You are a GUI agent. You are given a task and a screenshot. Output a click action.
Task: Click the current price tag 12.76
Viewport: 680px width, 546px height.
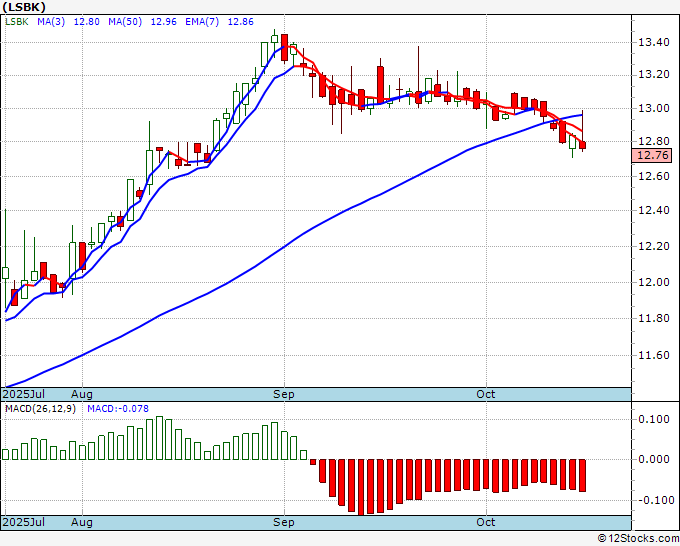pyautogui.click(x=652, y=155)
